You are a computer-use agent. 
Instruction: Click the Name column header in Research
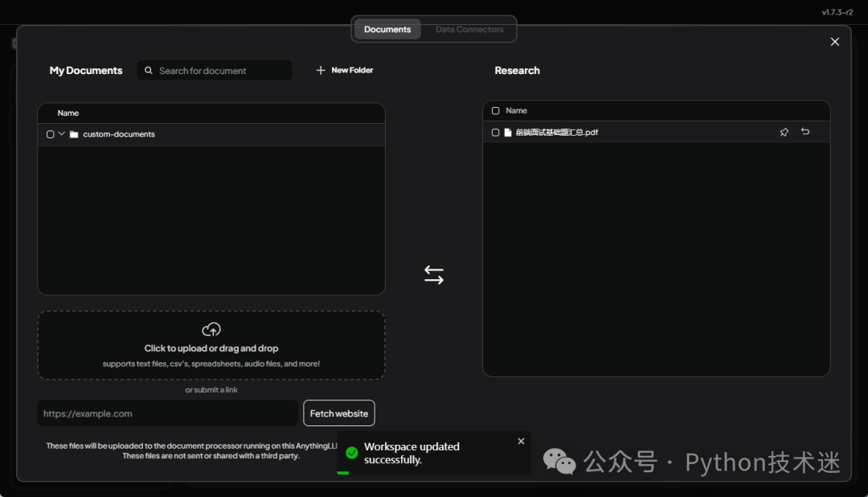[516, 111]
